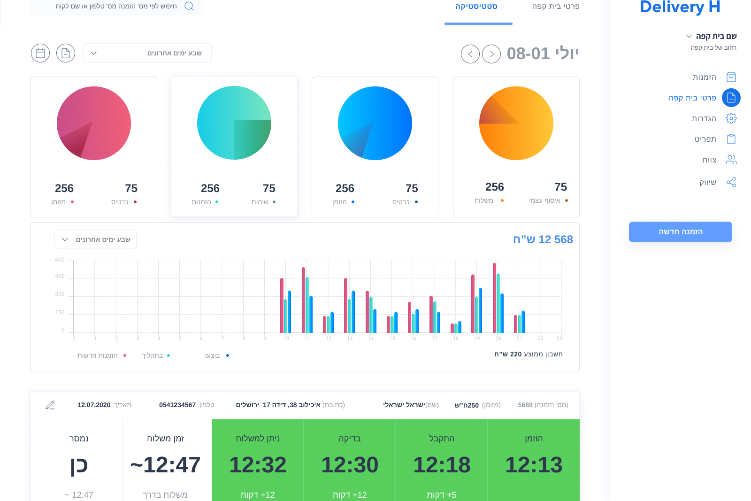Switch to the פרטי בית קפה tab
This screenshot has height=501, width=751.
(x=556, y=7)
